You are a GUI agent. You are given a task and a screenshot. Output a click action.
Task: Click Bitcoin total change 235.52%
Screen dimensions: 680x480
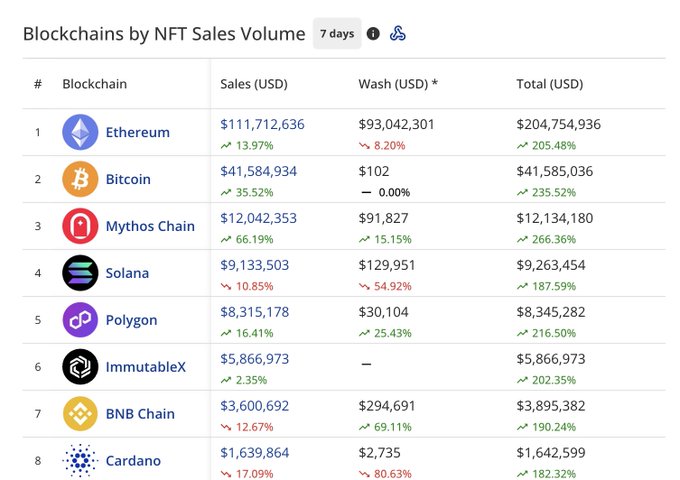[x=546, y=192]
